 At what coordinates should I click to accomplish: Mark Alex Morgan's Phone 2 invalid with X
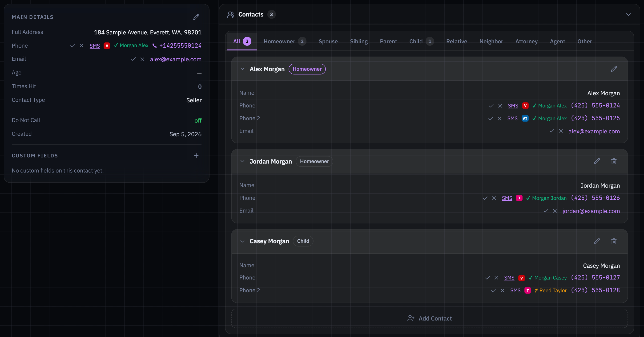499,119
